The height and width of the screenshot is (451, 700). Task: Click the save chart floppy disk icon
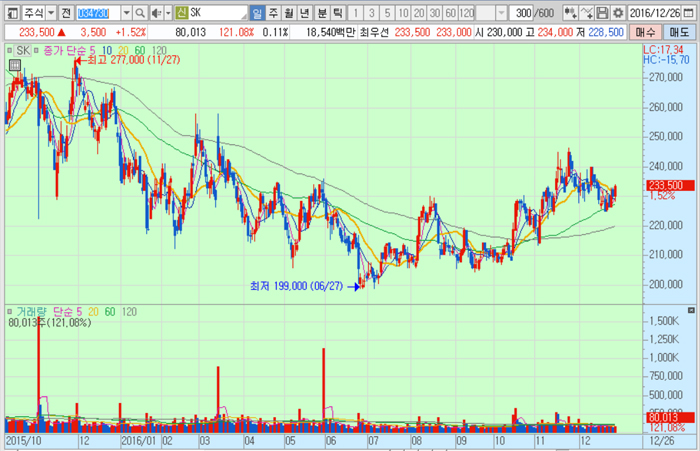tap(603, 13)
